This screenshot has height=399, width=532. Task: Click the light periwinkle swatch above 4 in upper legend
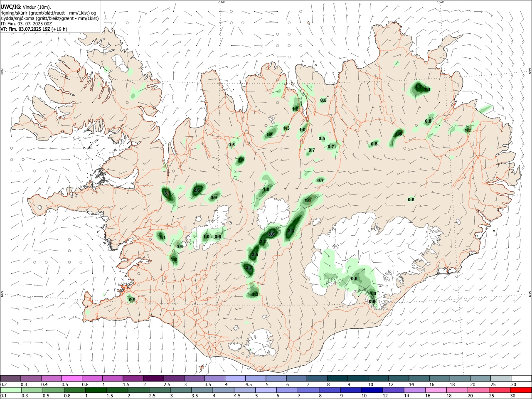pos(235,378)
